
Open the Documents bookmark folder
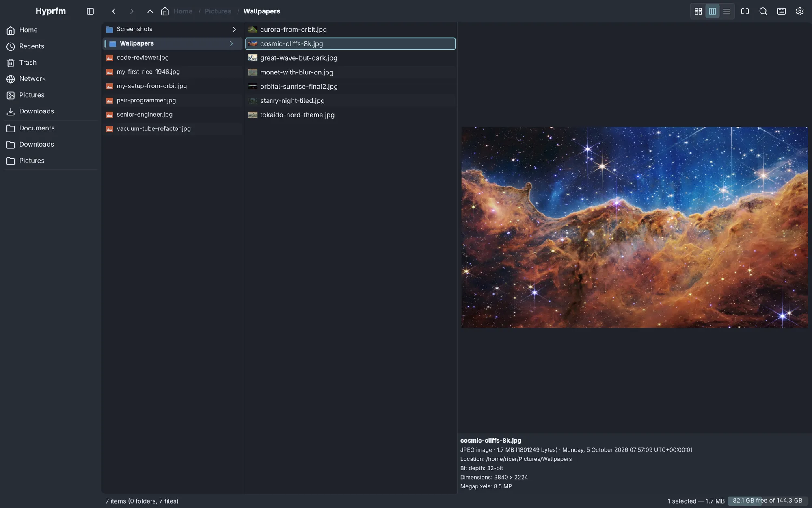tap(51, 128)
